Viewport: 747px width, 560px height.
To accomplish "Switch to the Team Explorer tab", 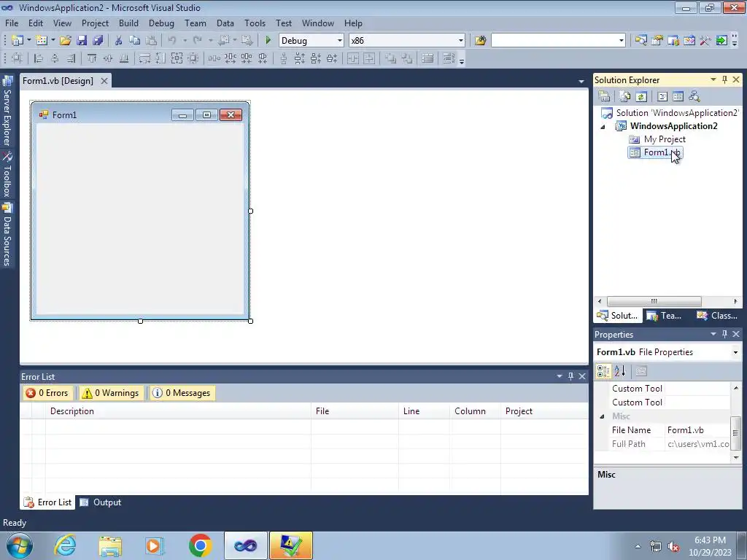I will (x=665, y=316).
